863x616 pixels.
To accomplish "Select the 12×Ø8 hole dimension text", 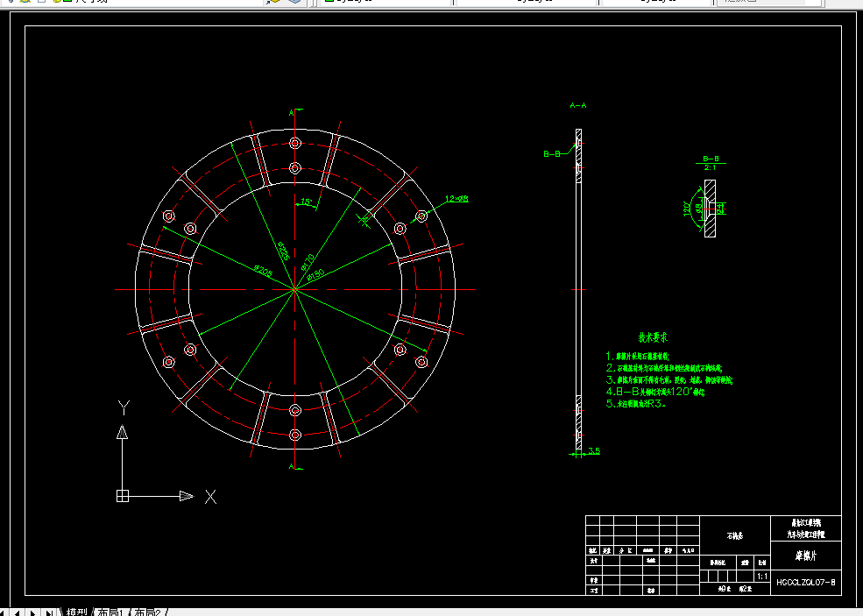I will coord(456,198).
